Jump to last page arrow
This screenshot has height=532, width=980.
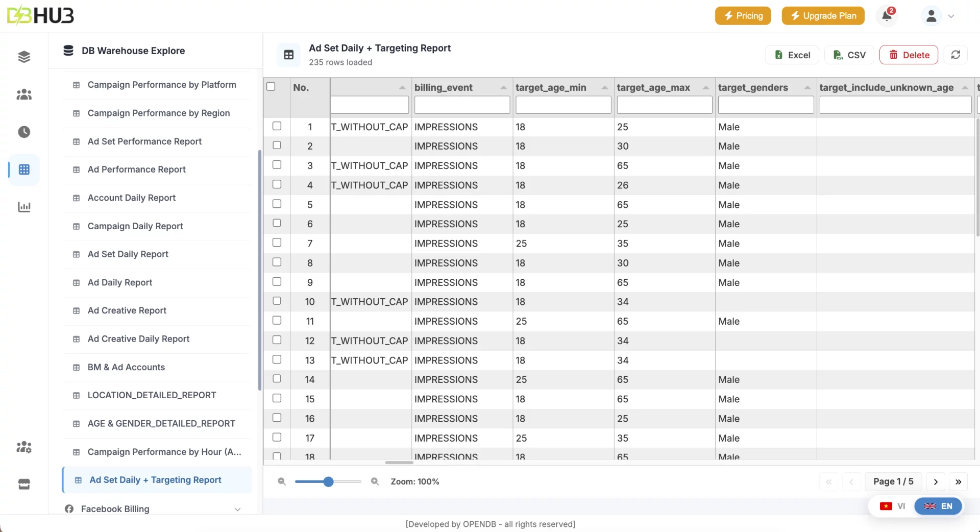(958, 481)
